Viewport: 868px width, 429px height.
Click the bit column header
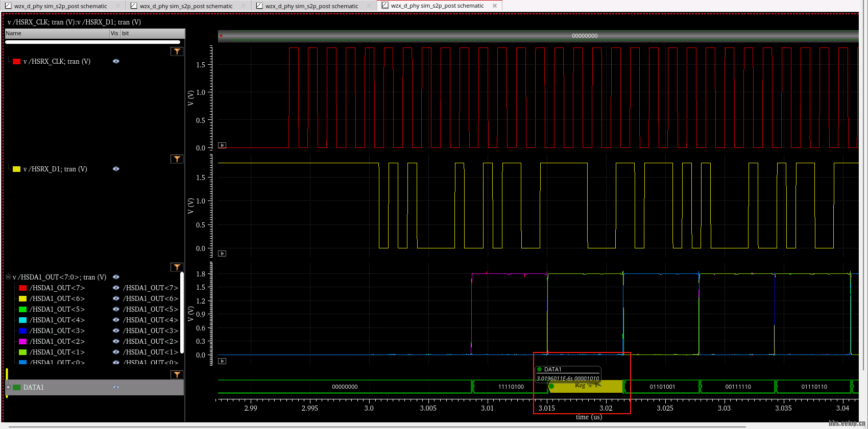(x=152, y=33)
